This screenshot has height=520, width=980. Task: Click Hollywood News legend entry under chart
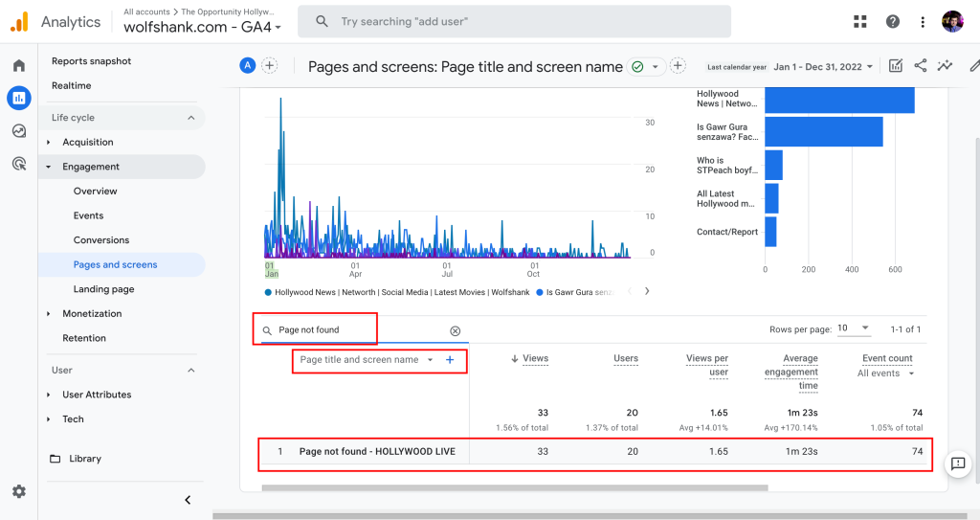[x=397, y=292]
